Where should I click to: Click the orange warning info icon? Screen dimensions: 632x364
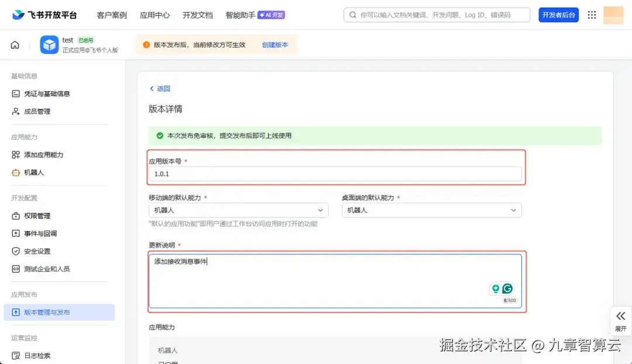pyautogui.click(x=146, y=44)
